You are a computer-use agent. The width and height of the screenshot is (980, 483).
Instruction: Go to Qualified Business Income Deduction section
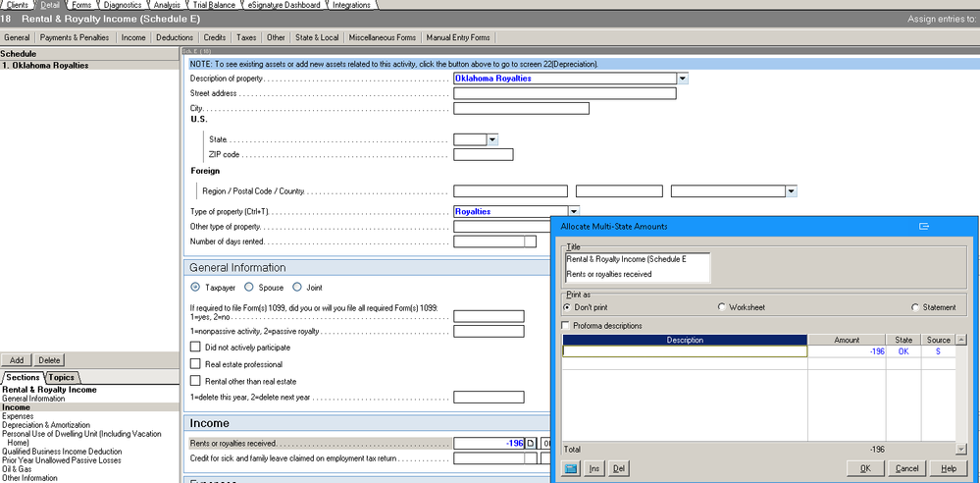coord(62,451)
